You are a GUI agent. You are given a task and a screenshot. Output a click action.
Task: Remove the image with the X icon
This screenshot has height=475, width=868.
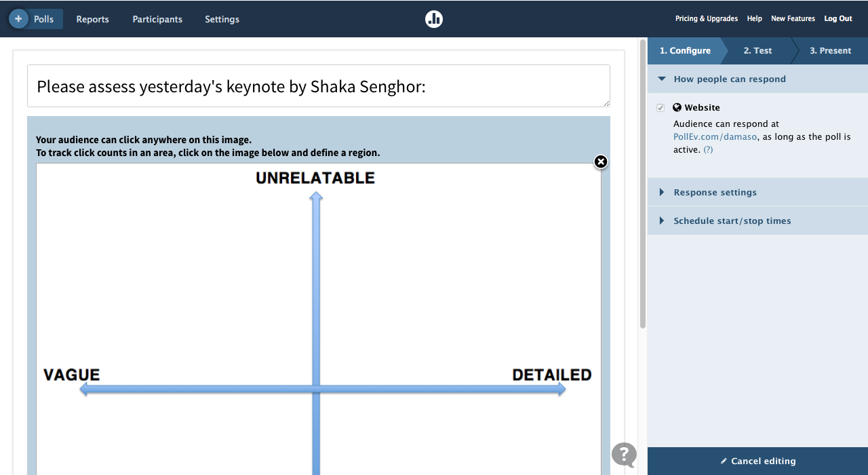tap(601, 161)
